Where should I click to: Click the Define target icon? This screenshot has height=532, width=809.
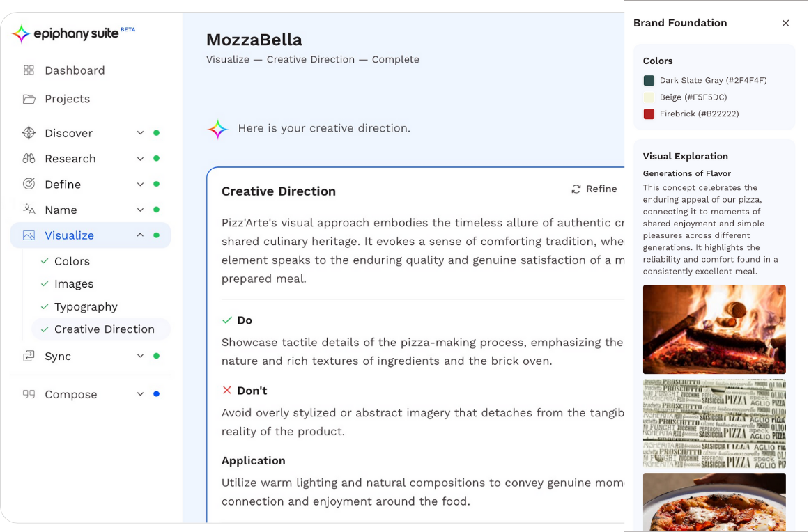[x=29, y=185]
